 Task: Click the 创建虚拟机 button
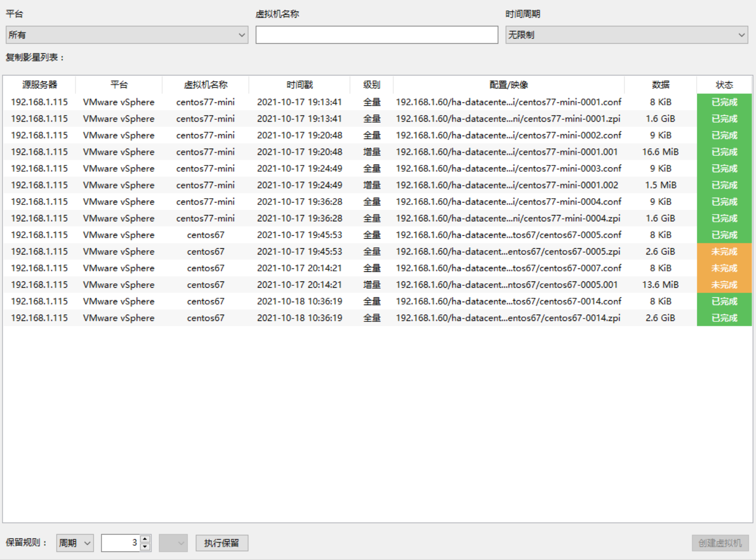click(720, 543)
